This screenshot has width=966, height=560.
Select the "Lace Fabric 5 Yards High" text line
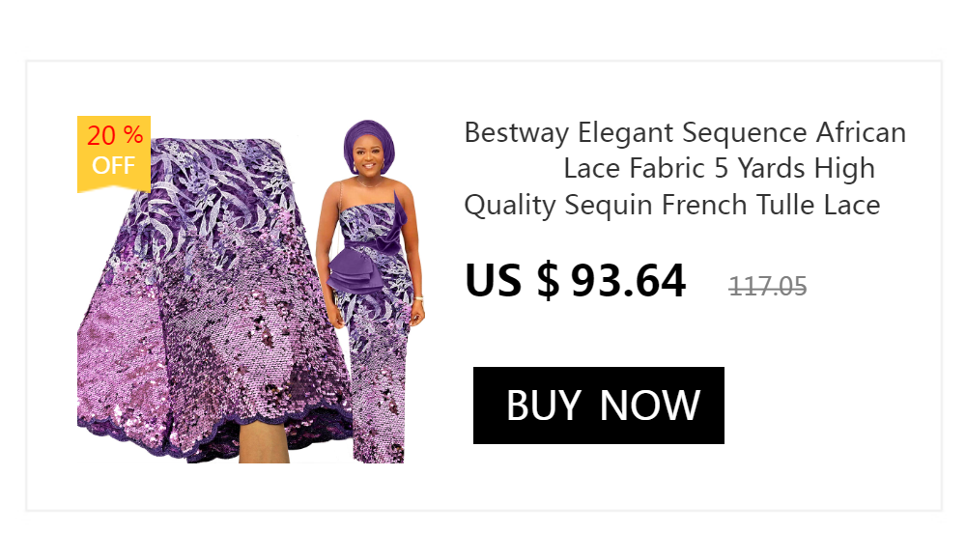point(720,168)
